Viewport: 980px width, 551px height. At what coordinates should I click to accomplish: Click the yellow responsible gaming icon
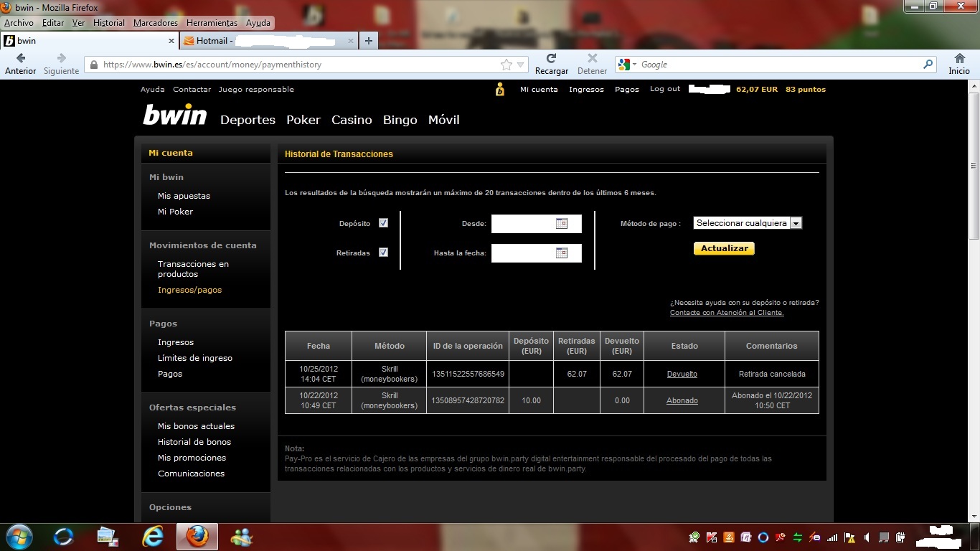point(500,90)
